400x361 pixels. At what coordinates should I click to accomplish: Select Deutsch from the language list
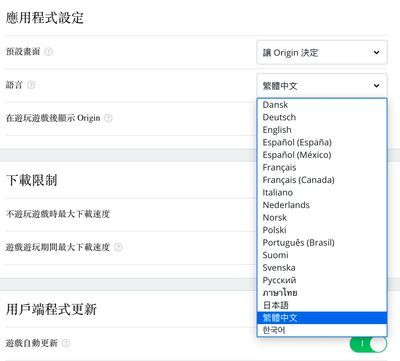tap(322, 117)
